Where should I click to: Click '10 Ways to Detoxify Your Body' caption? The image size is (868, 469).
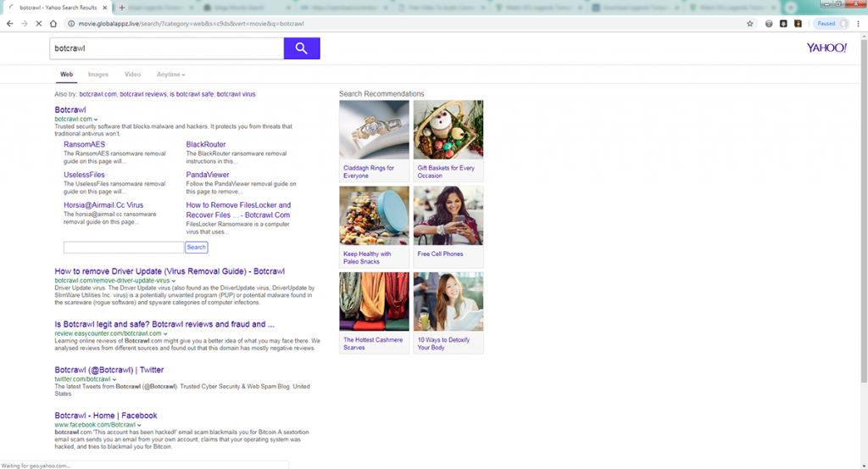pos(443,343)
